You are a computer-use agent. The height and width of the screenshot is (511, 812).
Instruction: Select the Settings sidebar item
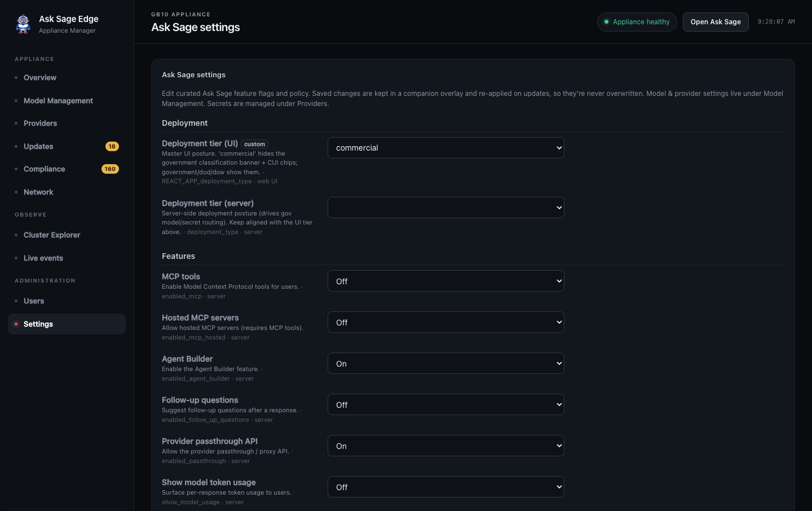[67, 324]
